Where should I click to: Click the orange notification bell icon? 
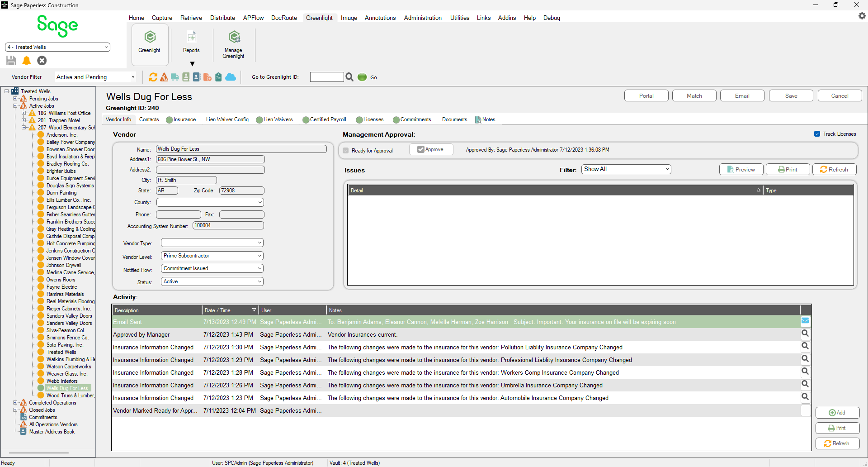(x=27, y=60)
